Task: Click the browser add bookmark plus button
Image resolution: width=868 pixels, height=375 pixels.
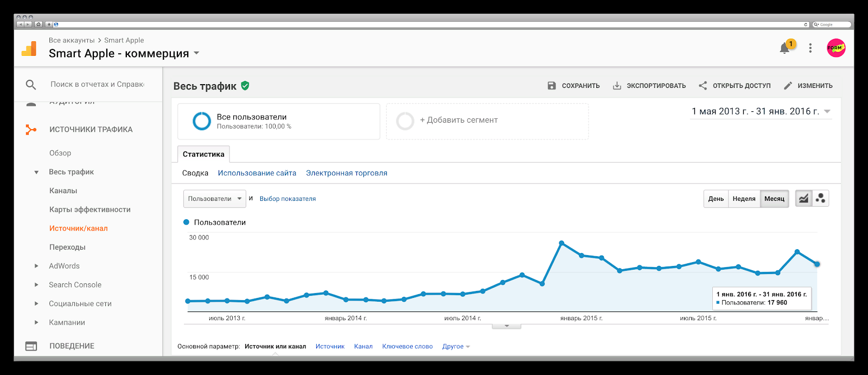Action: point(48,24)
